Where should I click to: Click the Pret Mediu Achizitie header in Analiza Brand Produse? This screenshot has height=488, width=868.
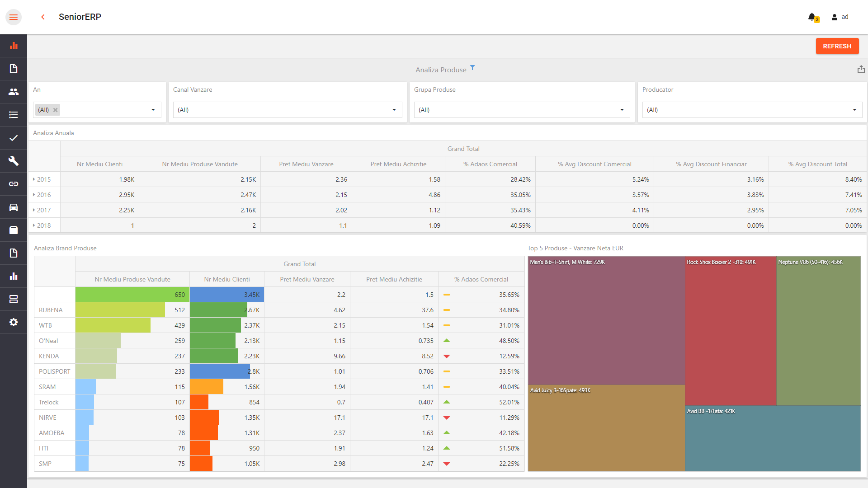[394, 279]
